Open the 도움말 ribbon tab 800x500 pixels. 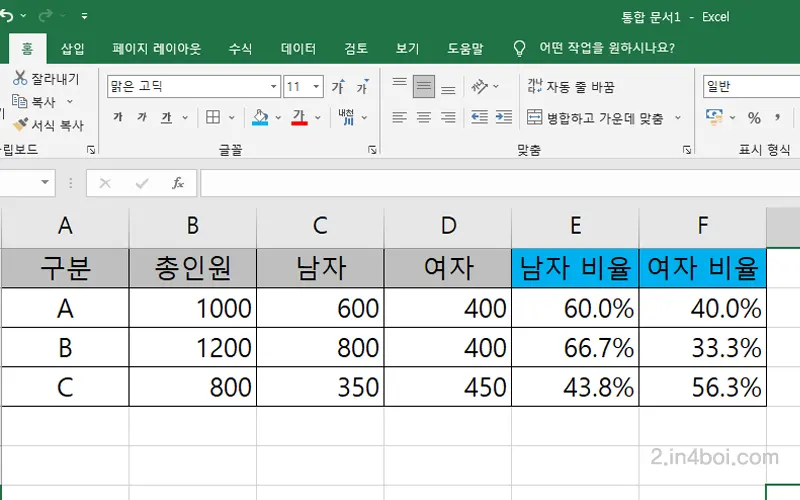click(x=465, y=49)
